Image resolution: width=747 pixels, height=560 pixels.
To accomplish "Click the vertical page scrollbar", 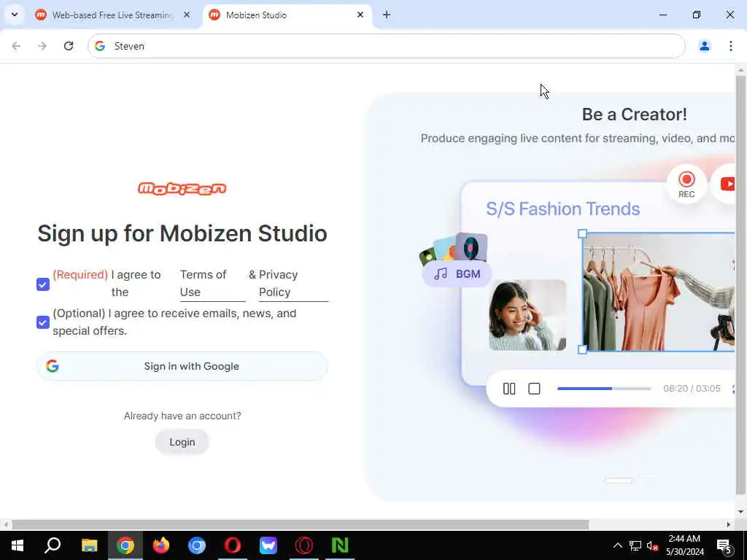I will pyautogui.click(x=740, y=285).
